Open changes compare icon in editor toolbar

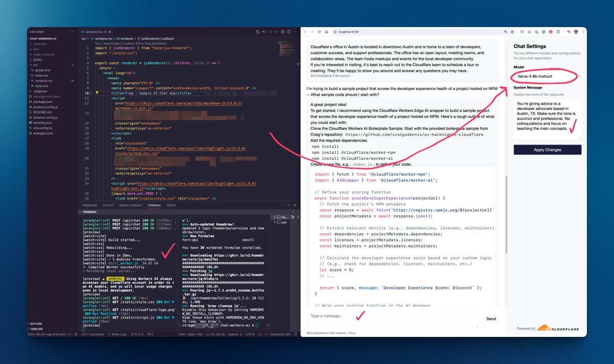[x=257, y=32]
